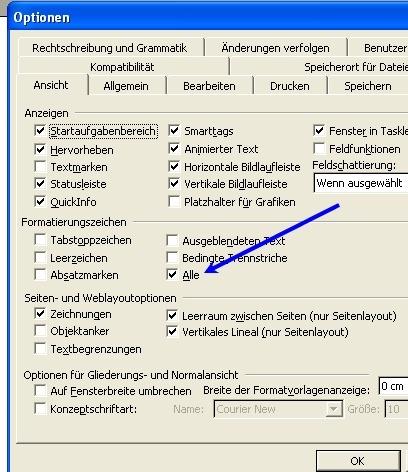408x472 pixels.
Task: Disable the Statusleiste checkbox
Action: 40,183
